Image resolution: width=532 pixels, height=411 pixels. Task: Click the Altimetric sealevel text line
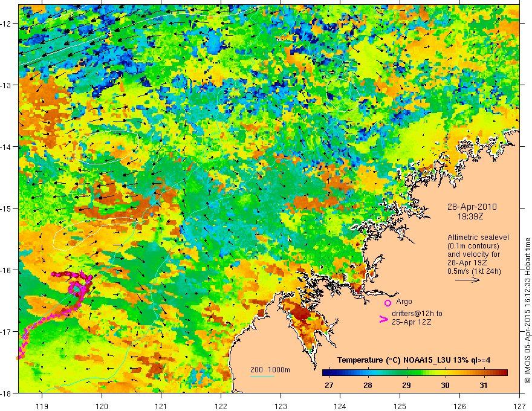point(478,238)
